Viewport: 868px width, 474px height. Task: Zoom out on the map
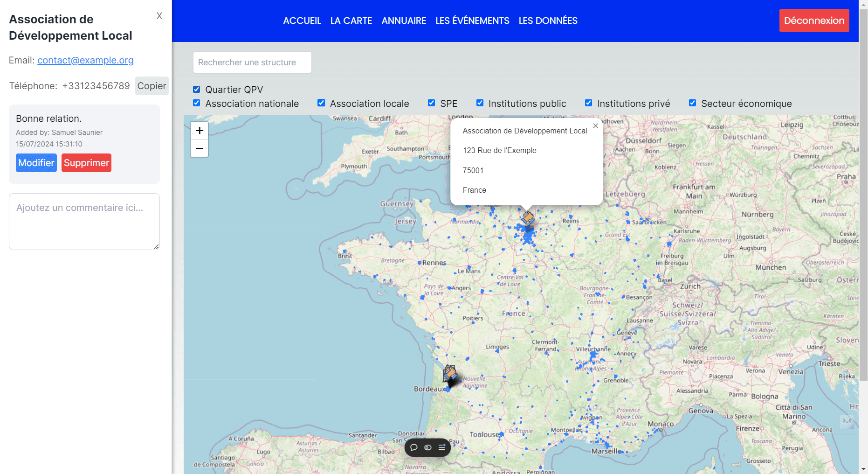[200, 148]
